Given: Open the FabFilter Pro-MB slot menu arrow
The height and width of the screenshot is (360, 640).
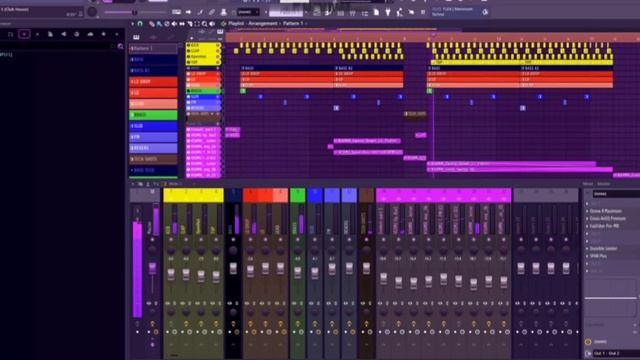Looking at the screenshot, I should [x=587, y=226].
